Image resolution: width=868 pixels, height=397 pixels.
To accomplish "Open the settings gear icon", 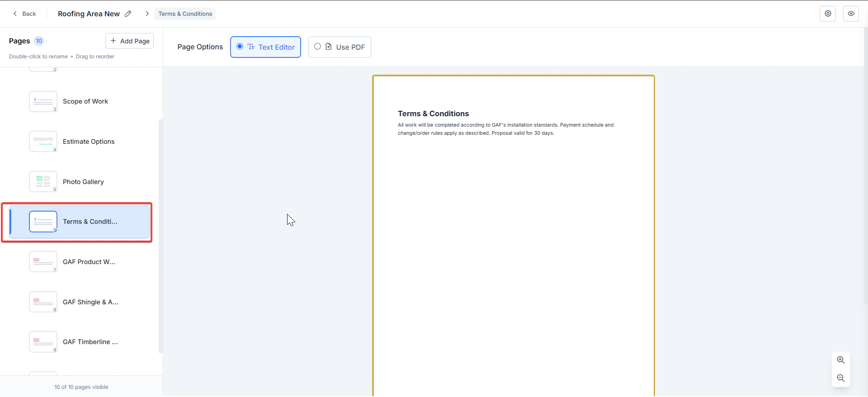I will pos(828,14).
